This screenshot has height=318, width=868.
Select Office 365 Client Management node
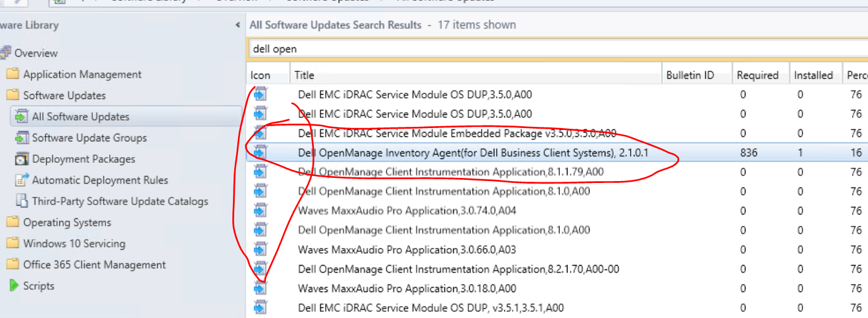tap(95, 264)
